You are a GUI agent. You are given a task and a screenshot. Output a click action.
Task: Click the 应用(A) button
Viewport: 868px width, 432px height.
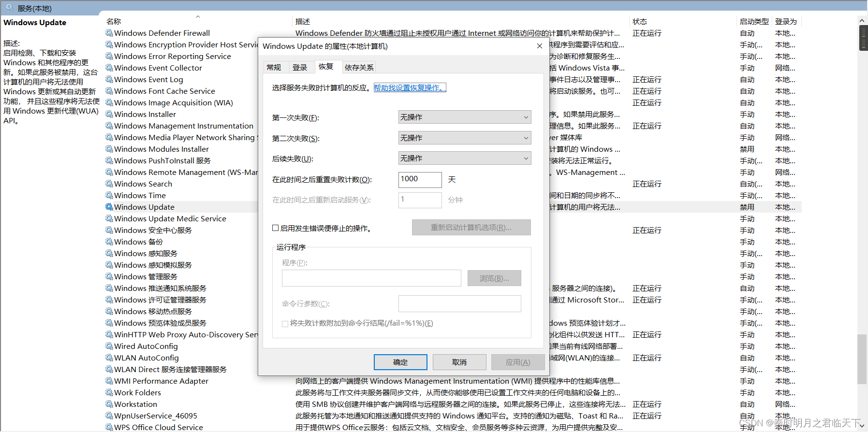(x=518, y=362)
